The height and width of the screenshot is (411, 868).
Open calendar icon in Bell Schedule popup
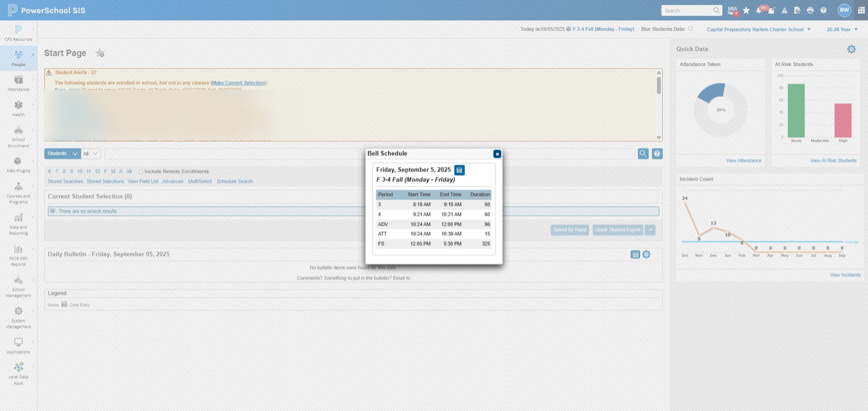pos(459,170)
